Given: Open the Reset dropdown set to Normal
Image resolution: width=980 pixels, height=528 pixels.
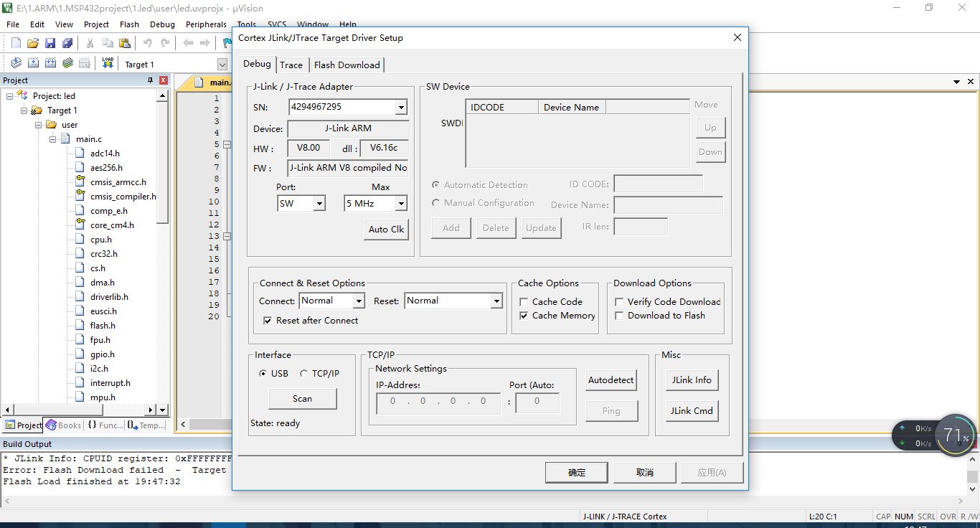Looking at the screenshot, I should (x=496, y=301).
